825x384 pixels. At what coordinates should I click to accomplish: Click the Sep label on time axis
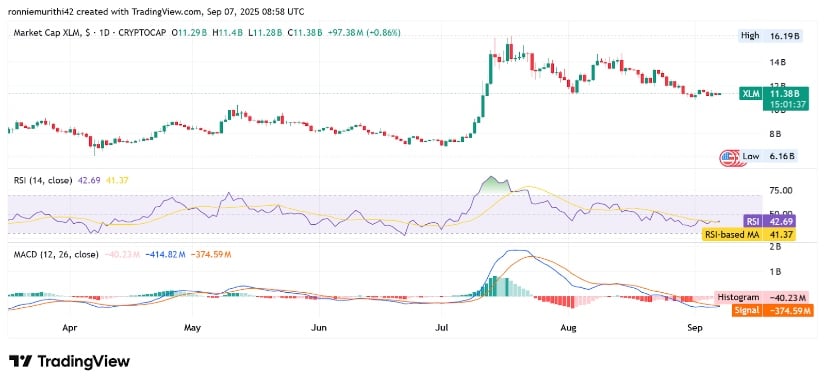coord(695,328)
